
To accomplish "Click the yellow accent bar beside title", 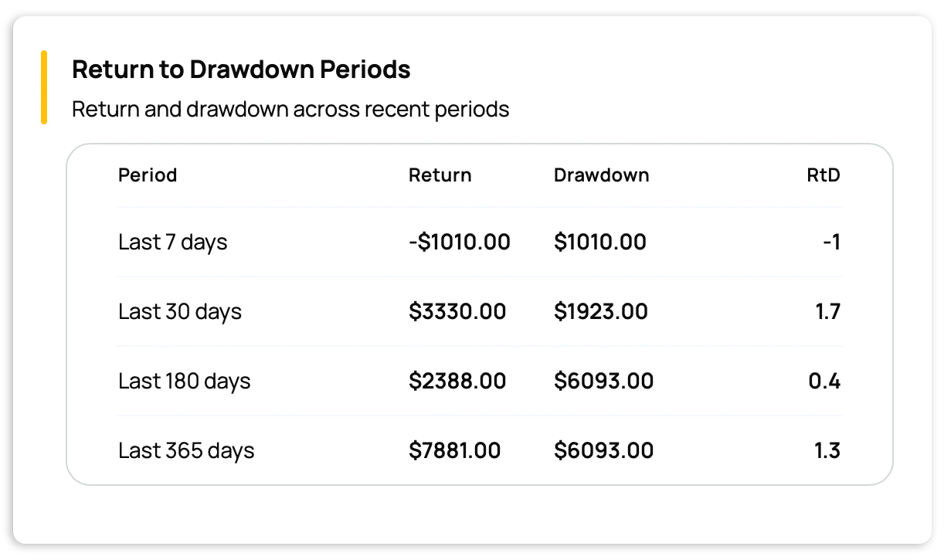I will pos(44,87).
